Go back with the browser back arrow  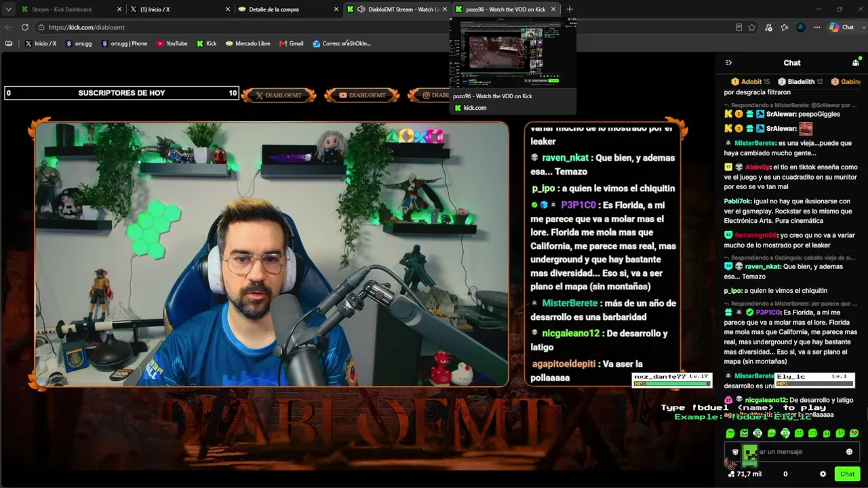click(9, 27)
